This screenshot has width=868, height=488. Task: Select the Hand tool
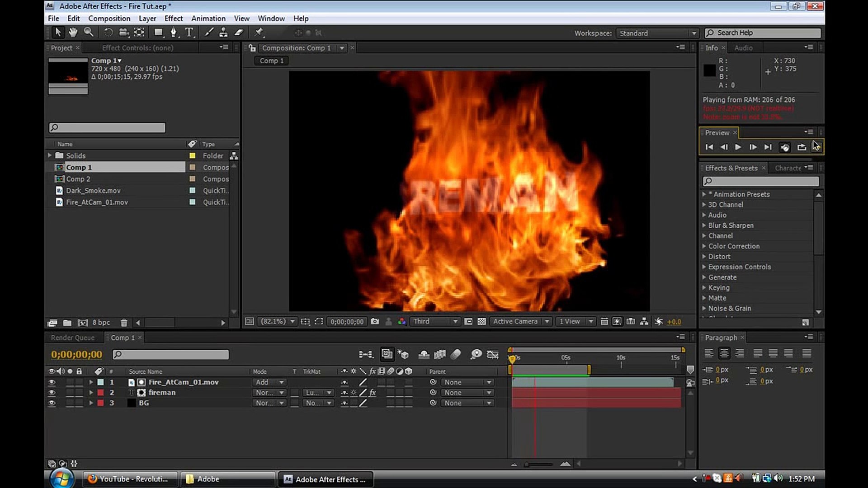click(x=73, y=33)
